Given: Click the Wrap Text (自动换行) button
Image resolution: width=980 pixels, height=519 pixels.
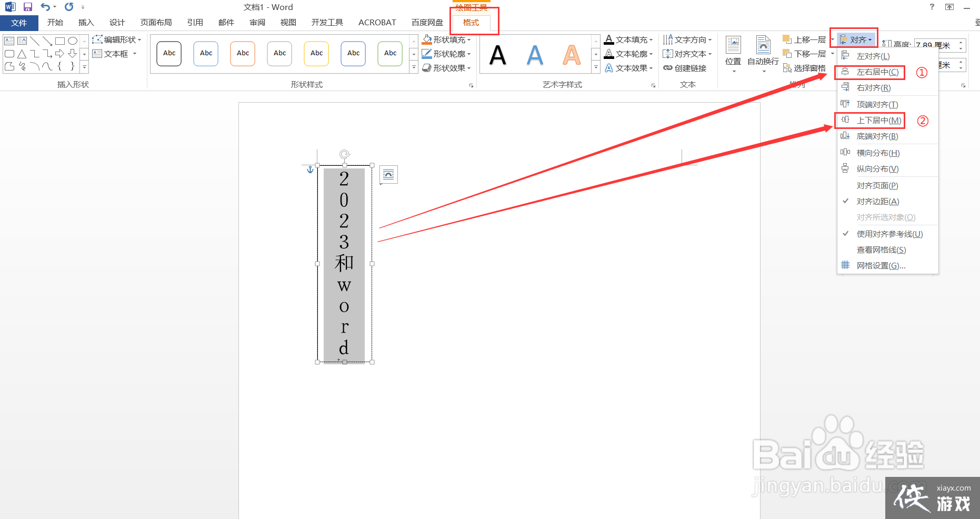Looking at the screenshot, I should pos(763,55).
